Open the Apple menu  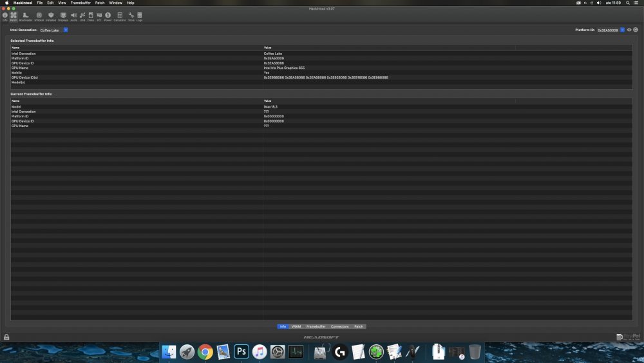click(x=6, y=3)
